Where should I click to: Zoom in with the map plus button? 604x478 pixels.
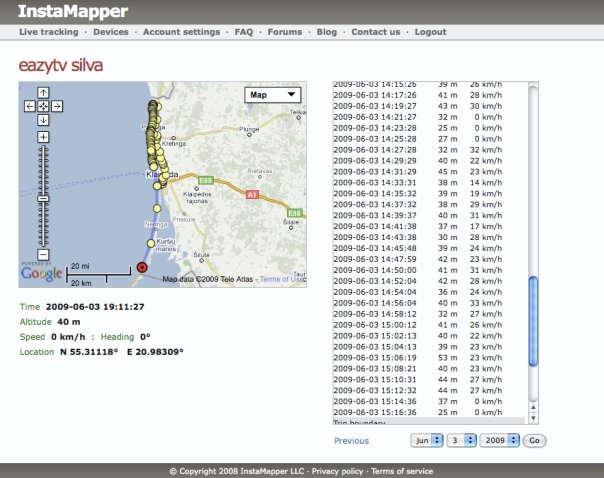point(43,137)
